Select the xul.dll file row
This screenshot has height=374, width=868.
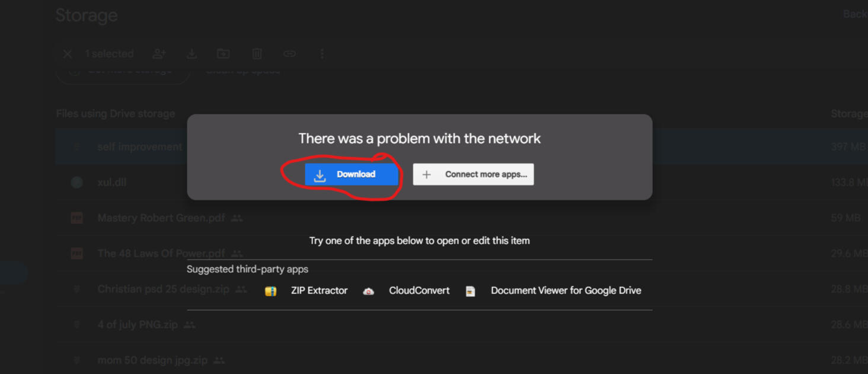(x=112, y=183)
